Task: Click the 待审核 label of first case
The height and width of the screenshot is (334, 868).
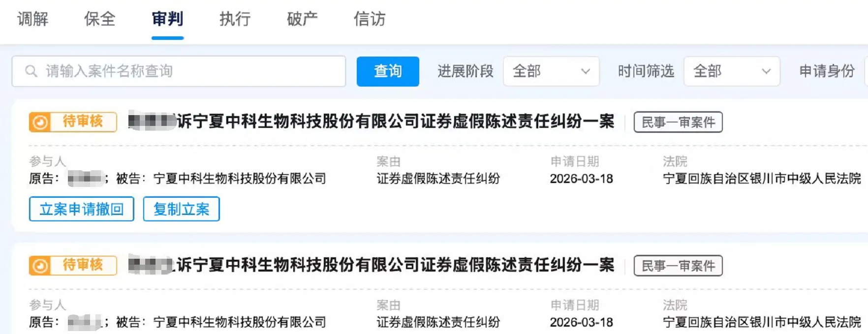Action: pyautogui.click(x=83, y=121)
